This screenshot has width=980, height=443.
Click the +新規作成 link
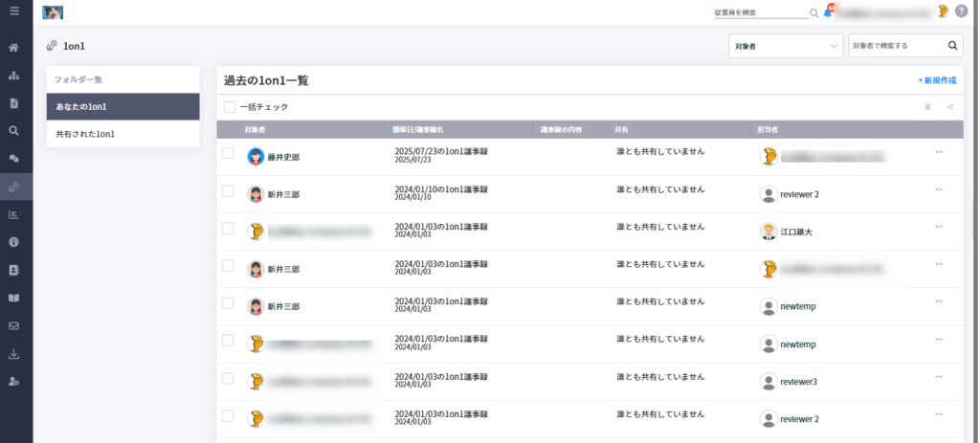[x=937, y=80]
